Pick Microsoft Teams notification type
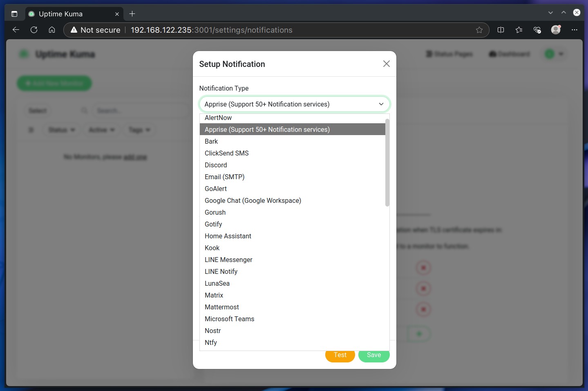 [x=293, y=319]
